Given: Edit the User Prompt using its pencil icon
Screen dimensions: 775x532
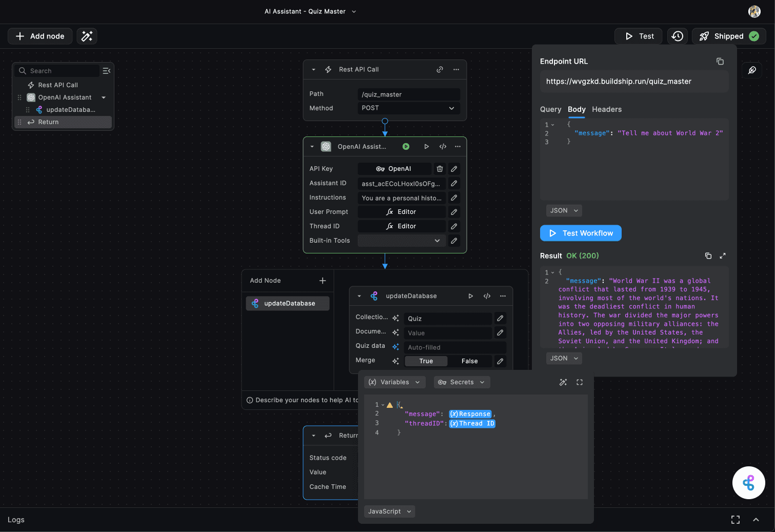Looking at the screenshot, I should coord(454,211).
